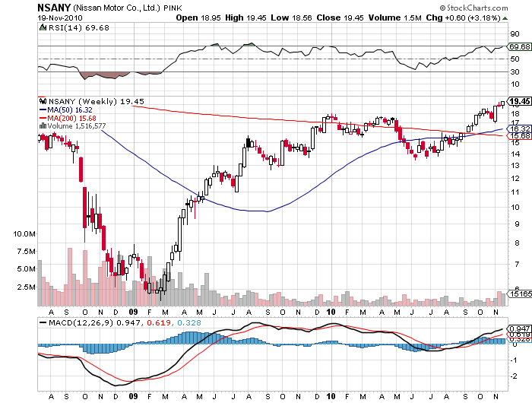Click the 09 year label below price panel

133,312
